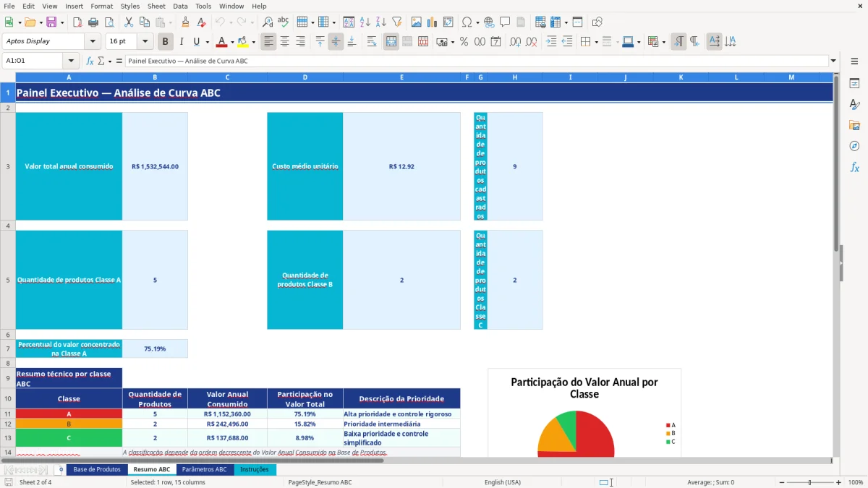Click the Sort Ascending icon
The image size is (868, 488).
(365, 22)
